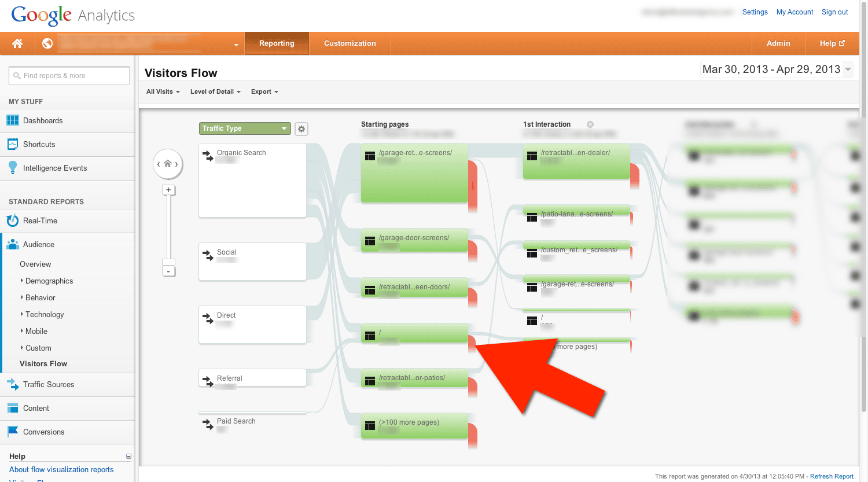This screenshot has width=868, height=482.
Task: Click the /garage-ret...e-screens/ starting page node
Action: pos(414,173)
